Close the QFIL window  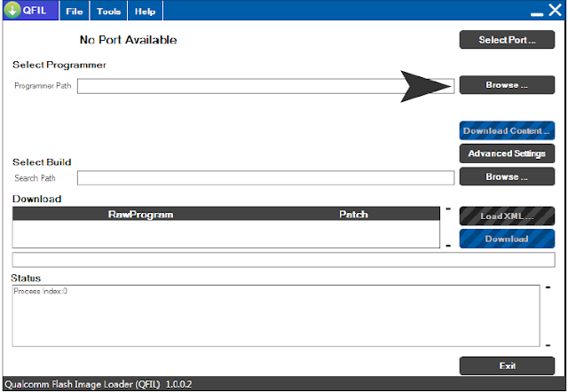tap(554, 11)
